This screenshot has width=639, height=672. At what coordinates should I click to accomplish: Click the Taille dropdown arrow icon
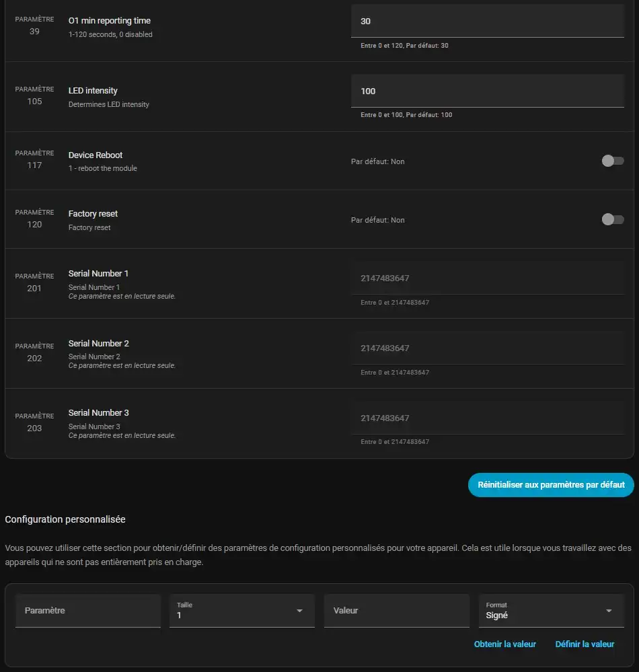pos(299,611)
